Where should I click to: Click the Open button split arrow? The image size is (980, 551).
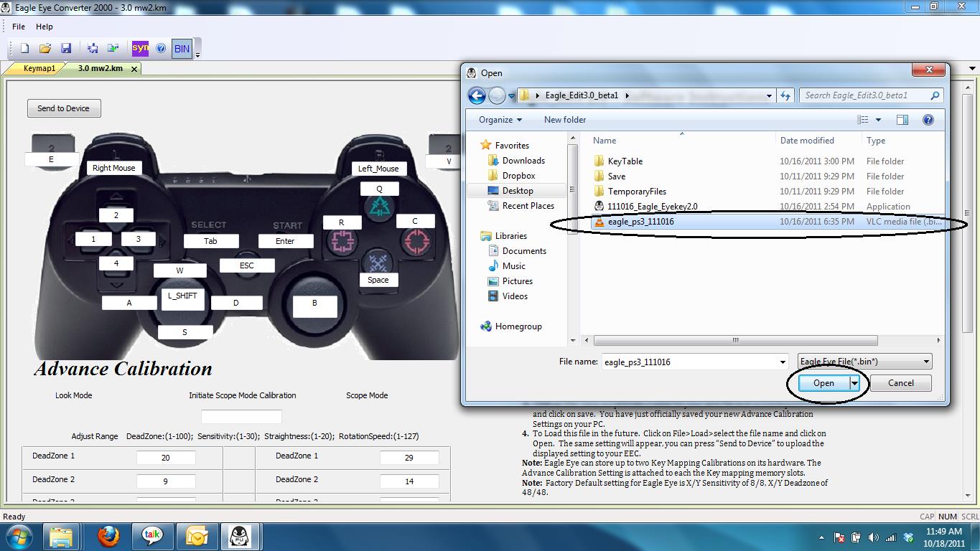point(854,383)
